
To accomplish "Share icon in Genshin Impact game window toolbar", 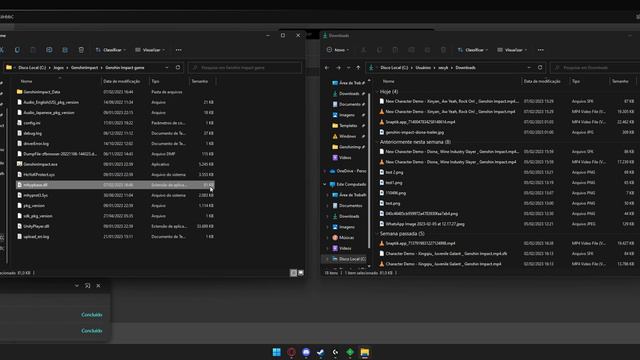I will pyautogui.click(x=65, y=50).
